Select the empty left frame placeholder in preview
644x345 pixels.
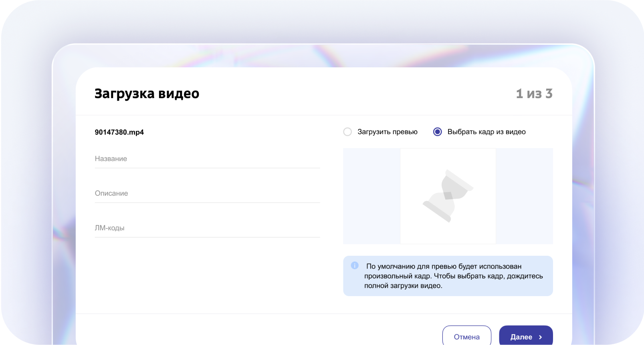[371, 196]
